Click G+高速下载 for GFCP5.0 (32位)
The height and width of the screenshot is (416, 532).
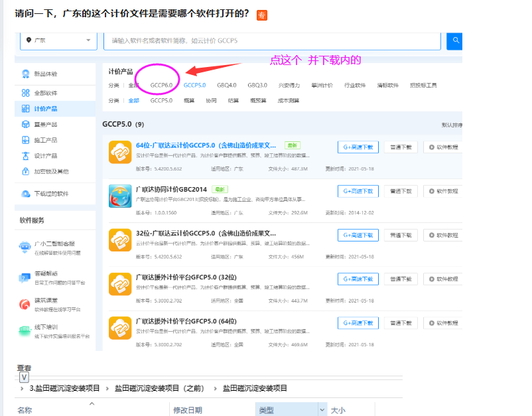(358, 279)
